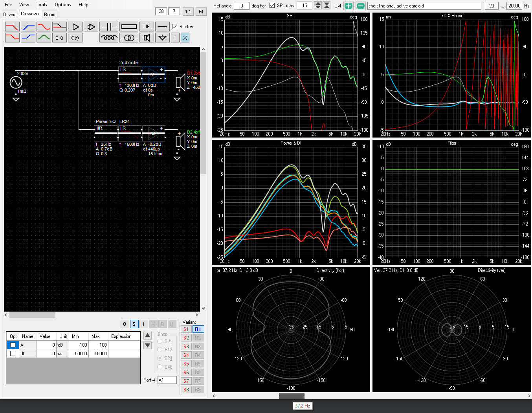Select the blue high-shelf filter block
The width and height of the screenshot is (532, 413).
pos(28,38)
